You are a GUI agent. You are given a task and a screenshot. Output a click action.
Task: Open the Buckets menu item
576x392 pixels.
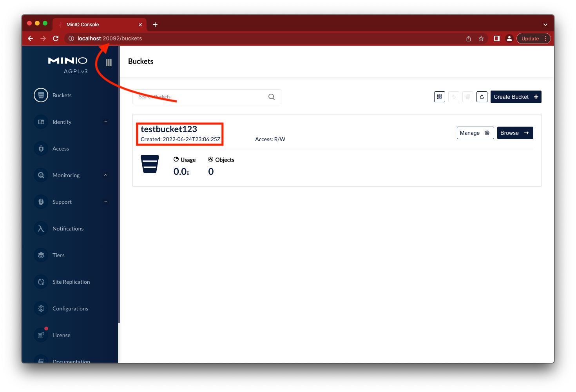[x=62, y=95]
